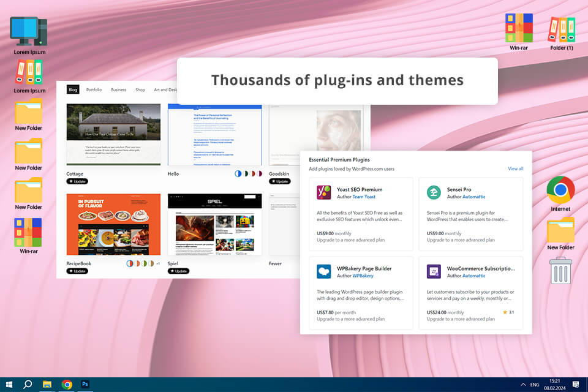The height and width of the screenshot is (392, 588).
Task: Open the binders icon labeled Lorem Ipsum
Action: coord(29,72)
